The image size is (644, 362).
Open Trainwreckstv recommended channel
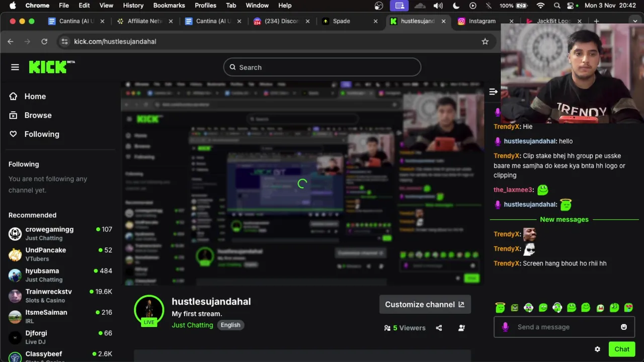(x=60, y=296)
